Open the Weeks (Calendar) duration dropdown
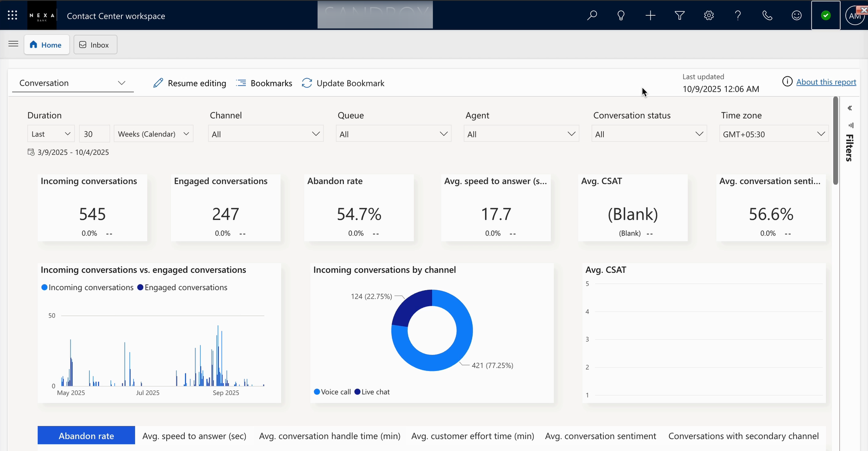This screenshot has height=451, width=868. (x=154, y=134)
